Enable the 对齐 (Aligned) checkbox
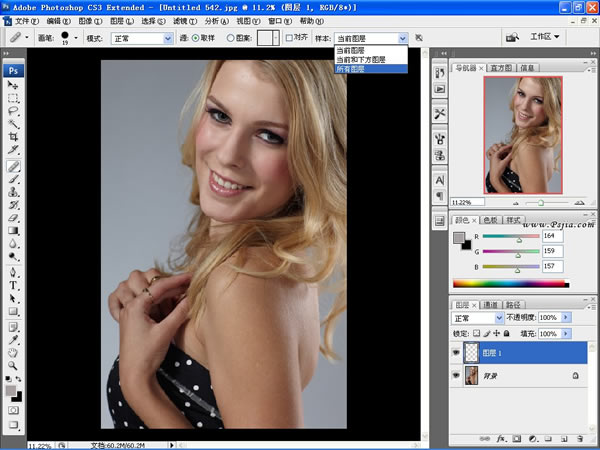600x450 pixels. pos(290,38)
